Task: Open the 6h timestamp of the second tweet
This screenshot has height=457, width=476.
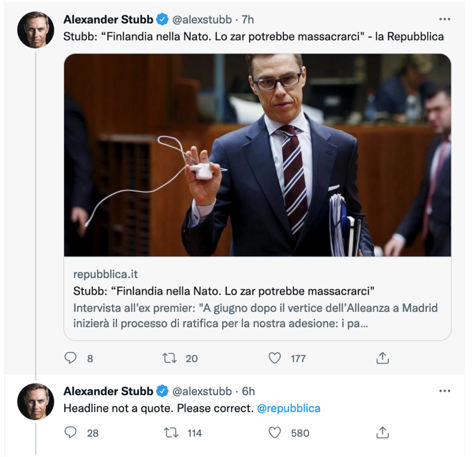Action: (x=248, y=391)
